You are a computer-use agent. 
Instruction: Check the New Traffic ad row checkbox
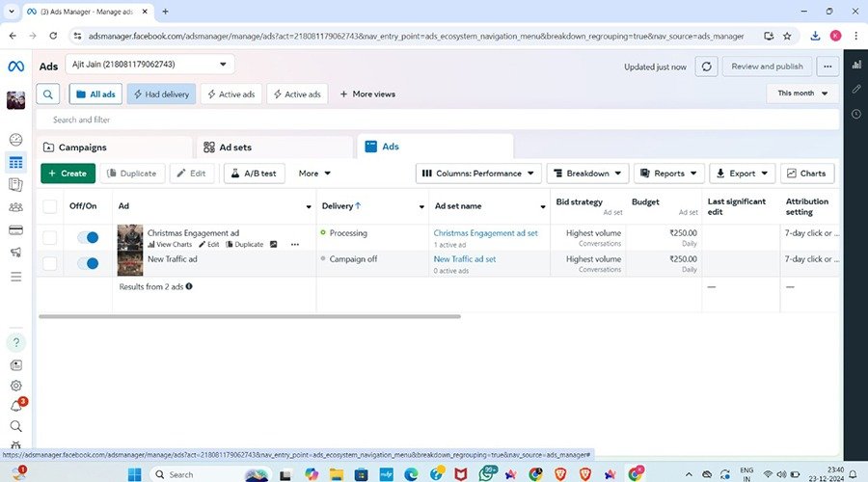pyautogui.click(x=50, y=263)
